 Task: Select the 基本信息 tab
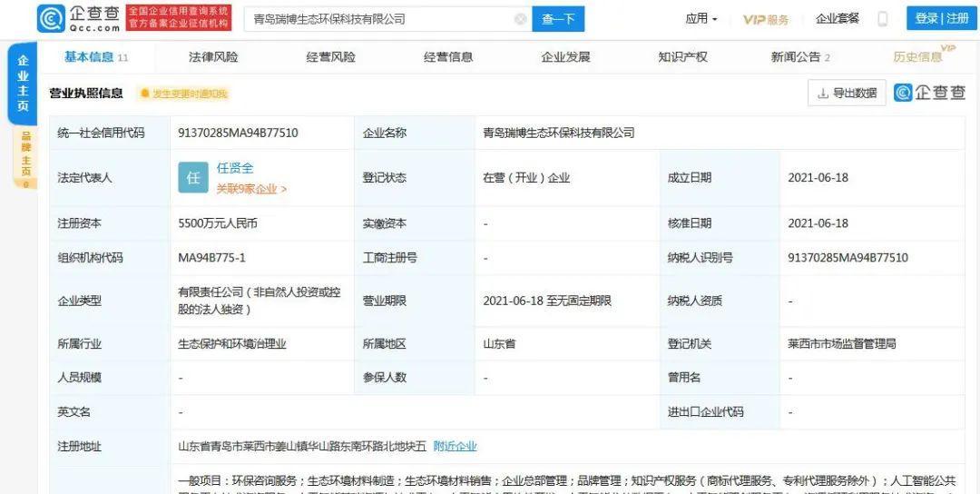[x=96, y=57]
